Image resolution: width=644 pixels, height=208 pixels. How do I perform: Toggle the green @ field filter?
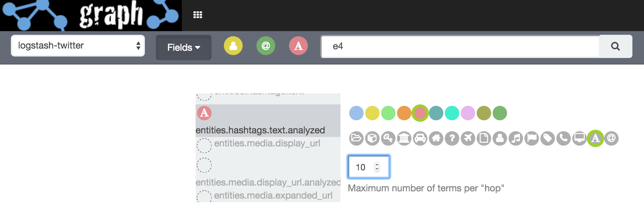266,46
